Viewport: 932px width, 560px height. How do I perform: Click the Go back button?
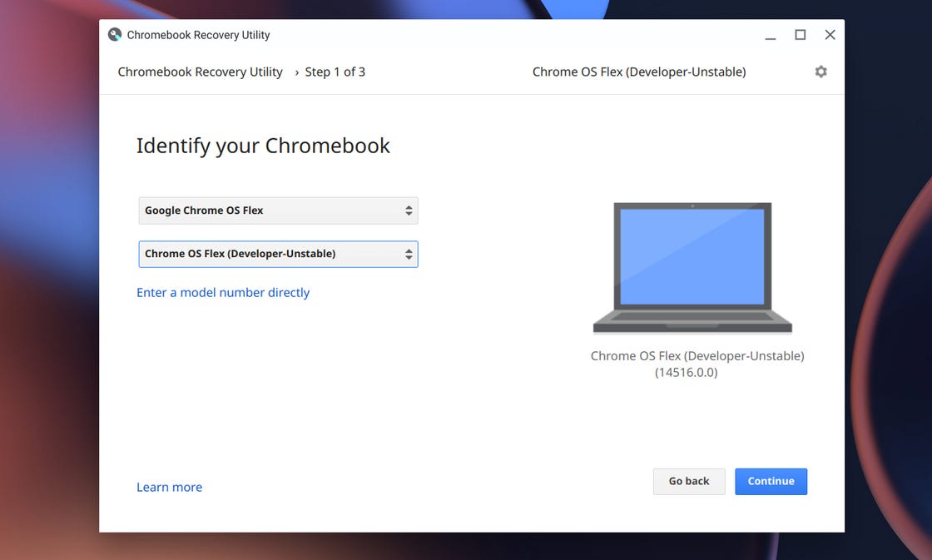point(689,482)
